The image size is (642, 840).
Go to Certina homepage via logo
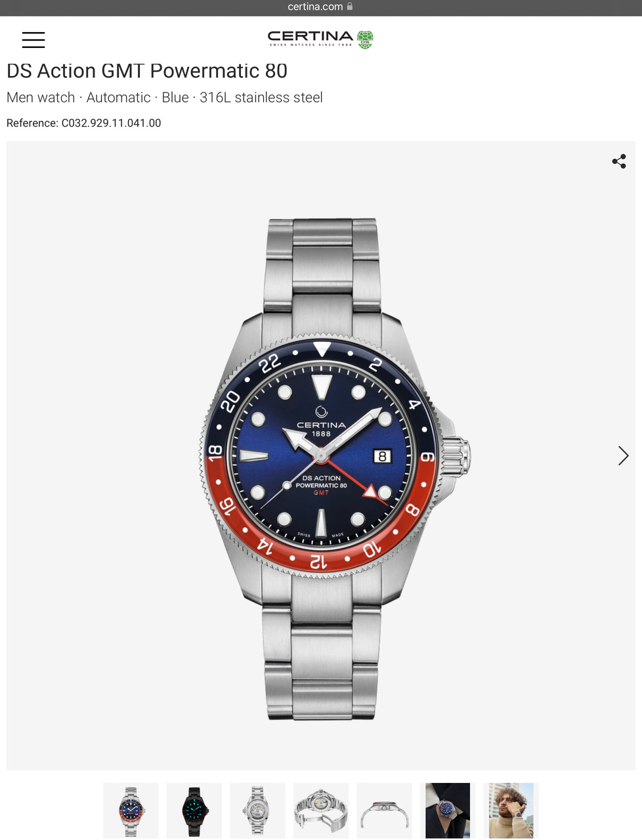tap(320, 39)
